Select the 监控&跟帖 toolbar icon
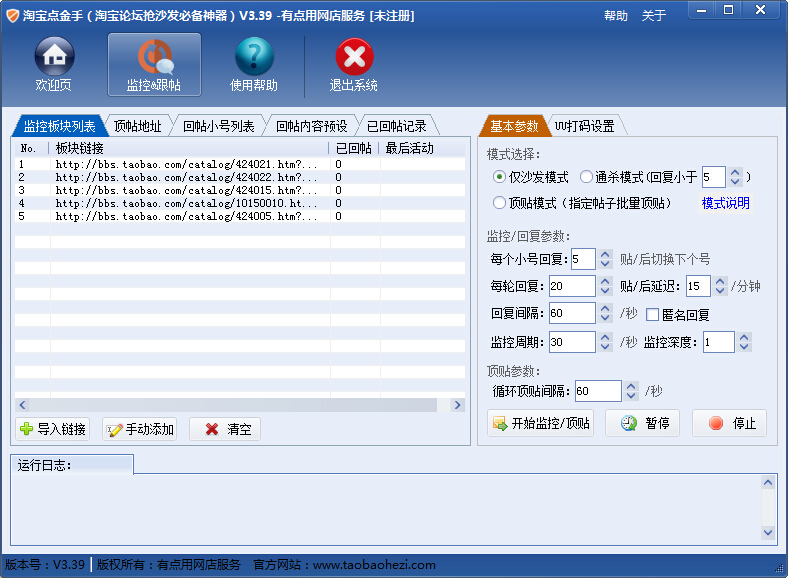The height and width of the screenshot is (578, 788). [154, 65]
